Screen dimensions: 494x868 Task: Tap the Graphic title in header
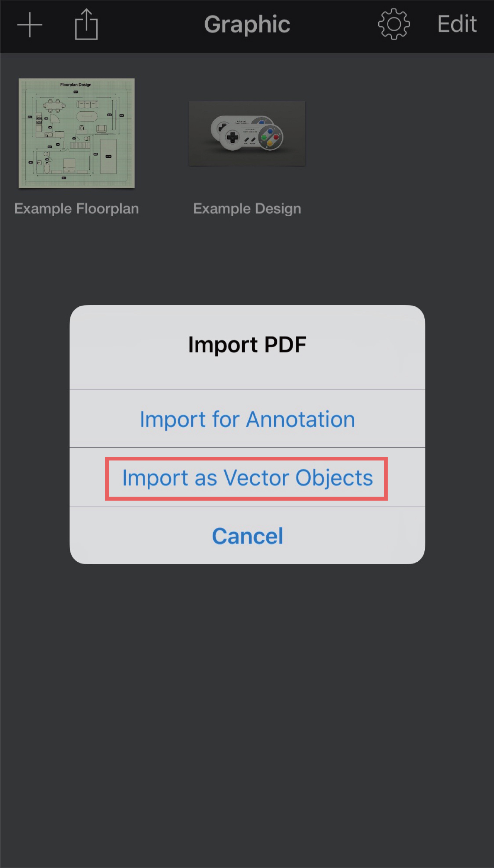(x=247, y=25)
